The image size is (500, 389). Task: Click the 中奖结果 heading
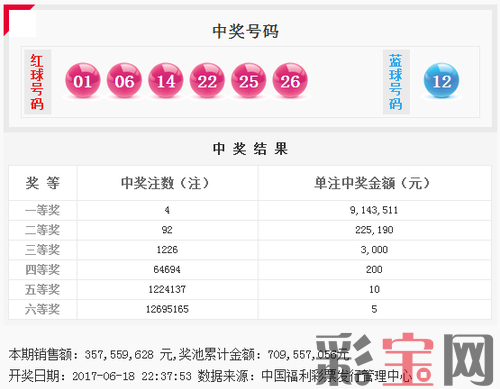point(250,149)
